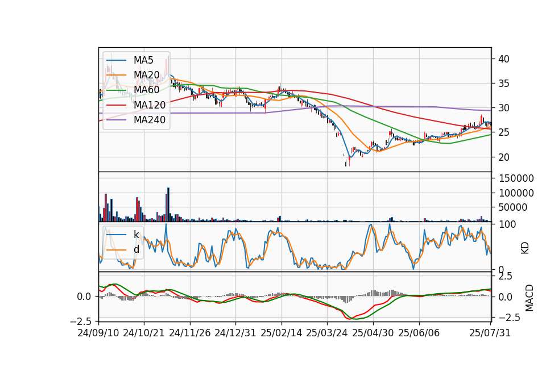
Task: Click the volume axis value 150000
Action: click(516, 178)
